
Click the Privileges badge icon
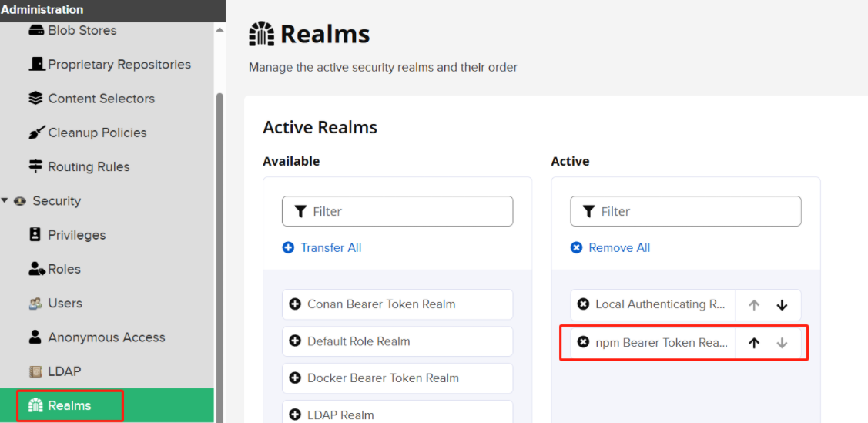pyautogui.click(x=35, y=235)
